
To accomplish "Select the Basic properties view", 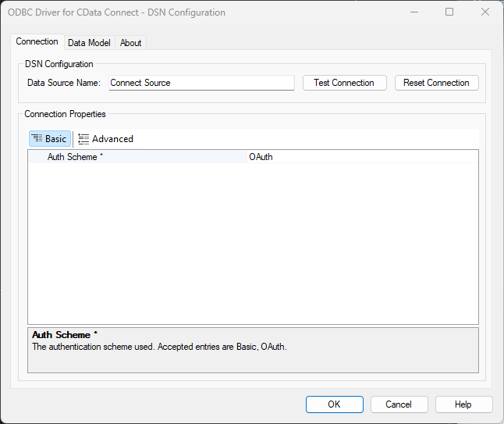I will click(50, 139).
